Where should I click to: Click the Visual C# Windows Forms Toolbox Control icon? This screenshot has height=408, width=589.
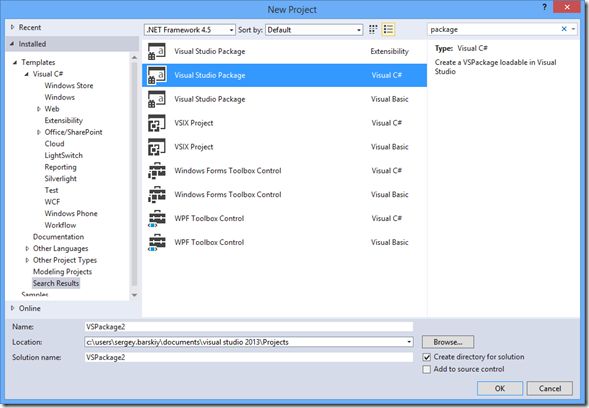(157, 171)
